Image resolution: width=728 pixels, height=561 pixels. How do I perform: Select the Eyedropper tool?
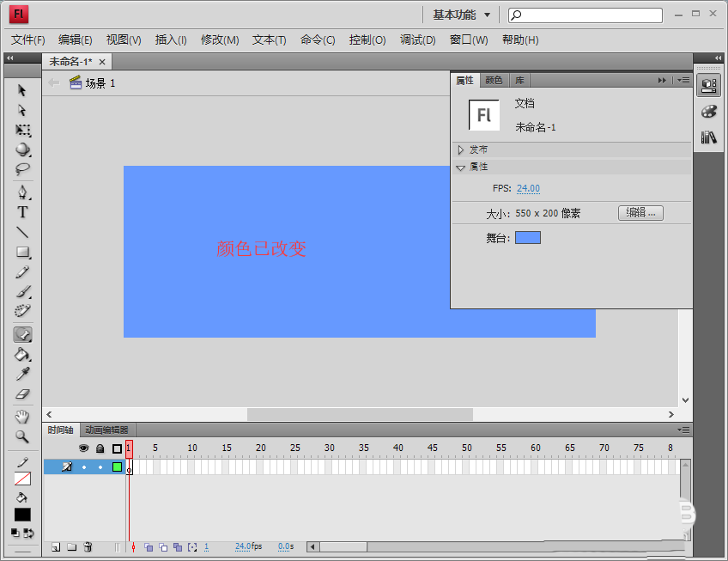pos(22,374)
